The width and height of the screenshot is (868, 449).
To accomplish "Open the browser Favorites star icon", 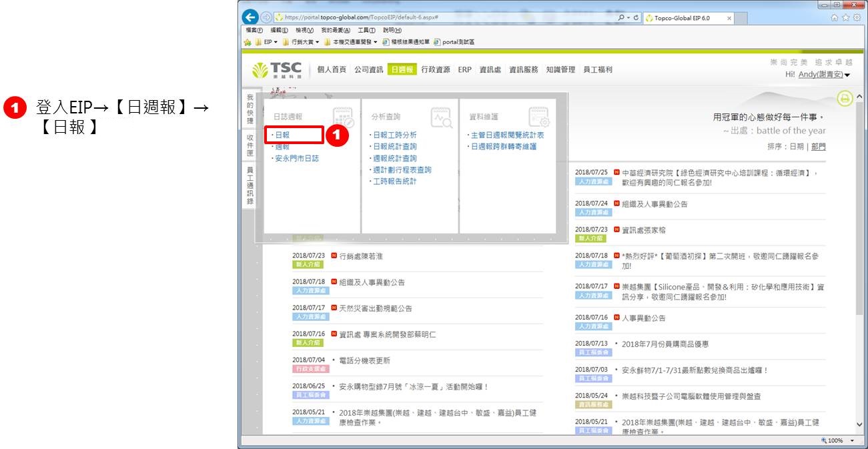I will coord(845,18).
